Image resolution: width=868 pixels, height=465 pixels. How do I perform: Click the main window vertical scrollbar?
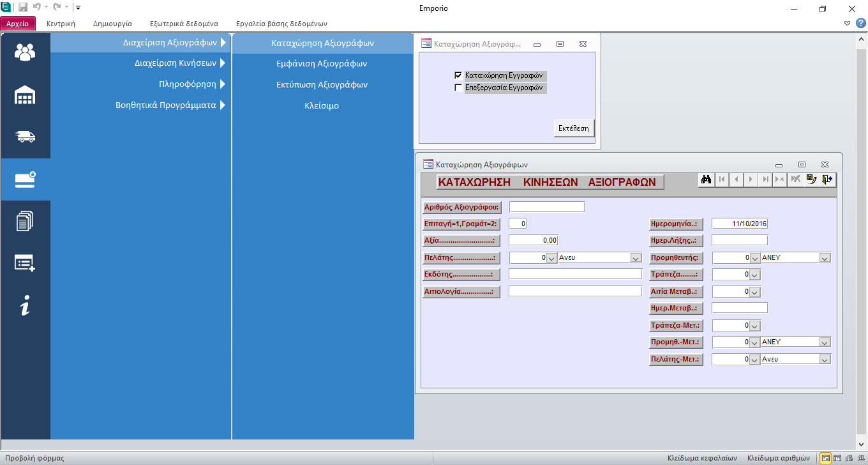[861, 236]
